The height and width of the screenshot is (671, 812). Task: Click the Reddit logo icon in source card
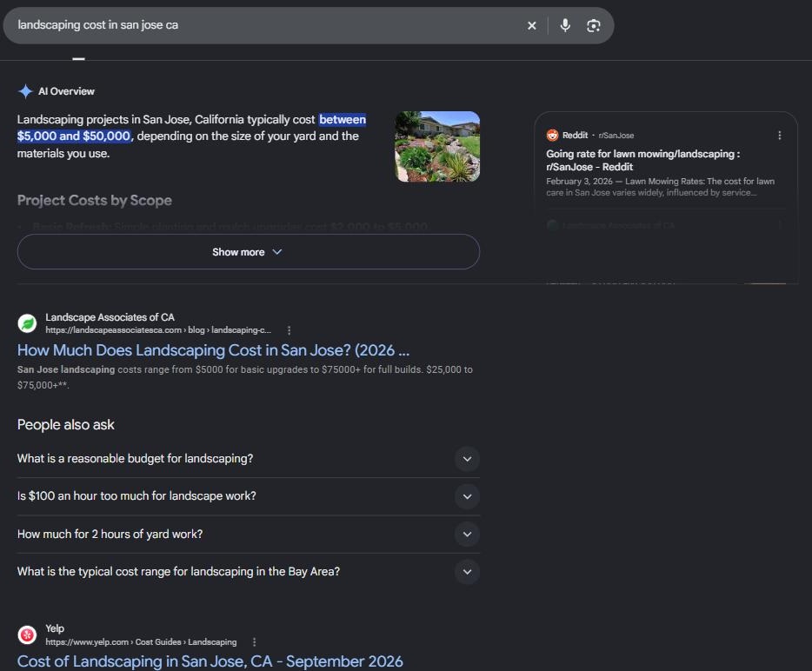coord(553,135)
